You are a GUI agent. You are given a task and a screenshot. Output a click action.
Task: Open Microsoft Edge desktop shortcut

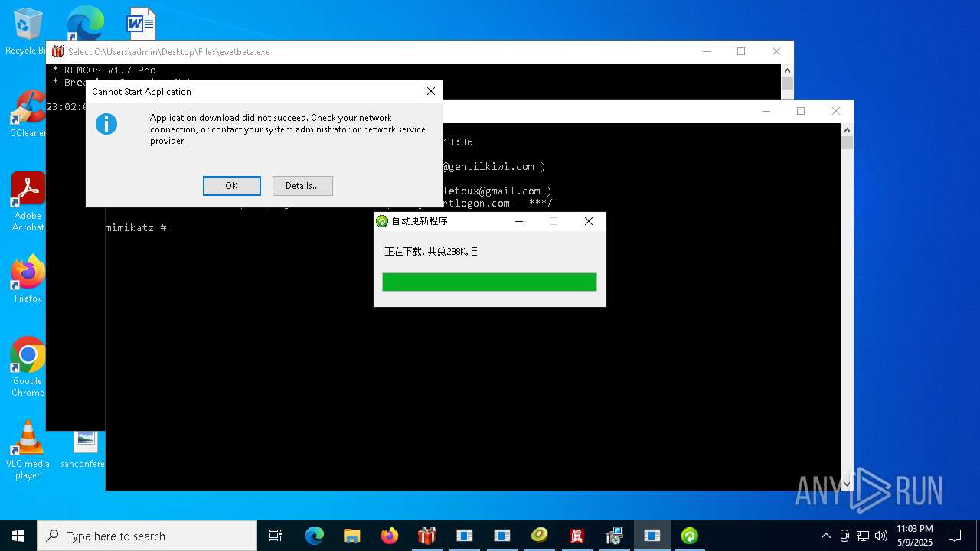point(84,24)
